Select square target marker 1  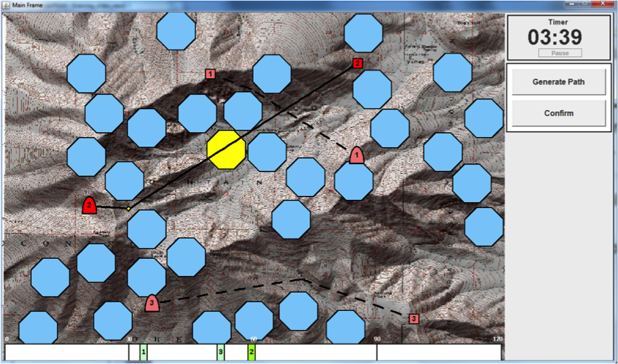point(210,74)
